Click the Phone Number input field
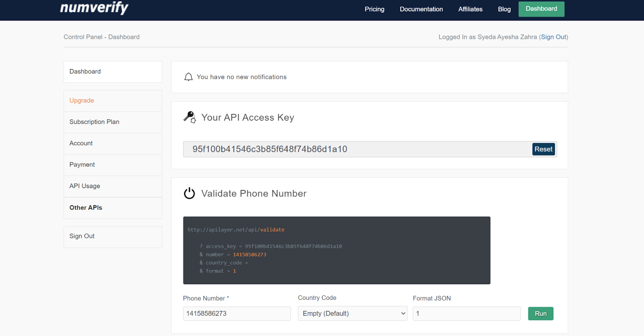644x336 pixels. pyautogui.click(x=237, y=313)
